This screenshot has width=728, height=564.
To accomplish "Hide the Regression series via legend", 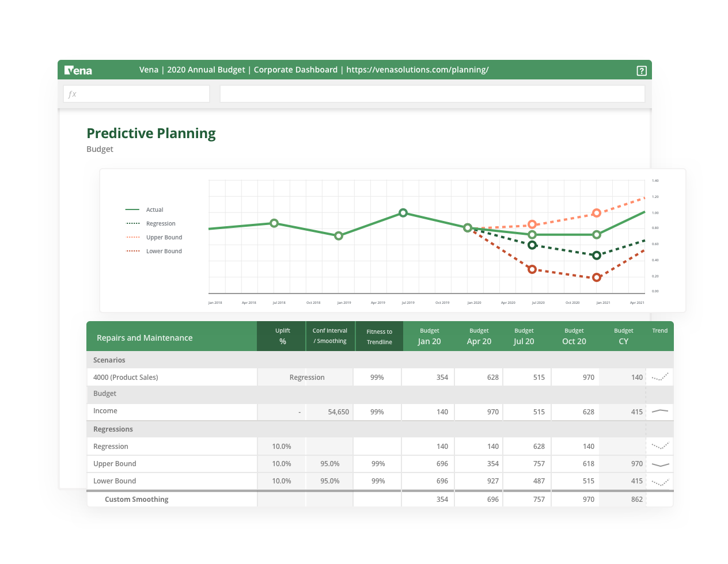I will [x=160, y=223].
